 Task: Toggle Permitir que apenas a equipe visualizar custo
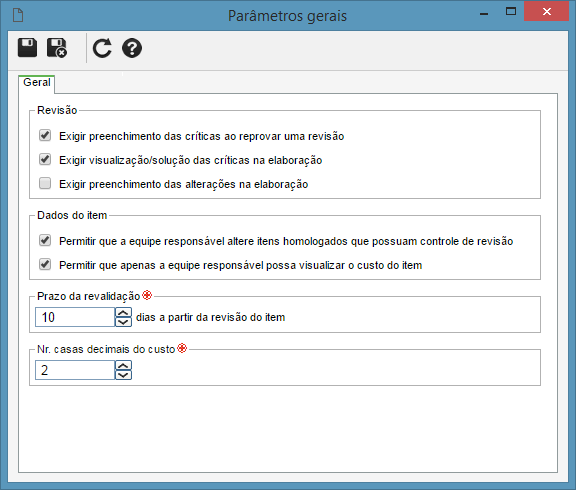pyautogui.click(x=45, y=264)
